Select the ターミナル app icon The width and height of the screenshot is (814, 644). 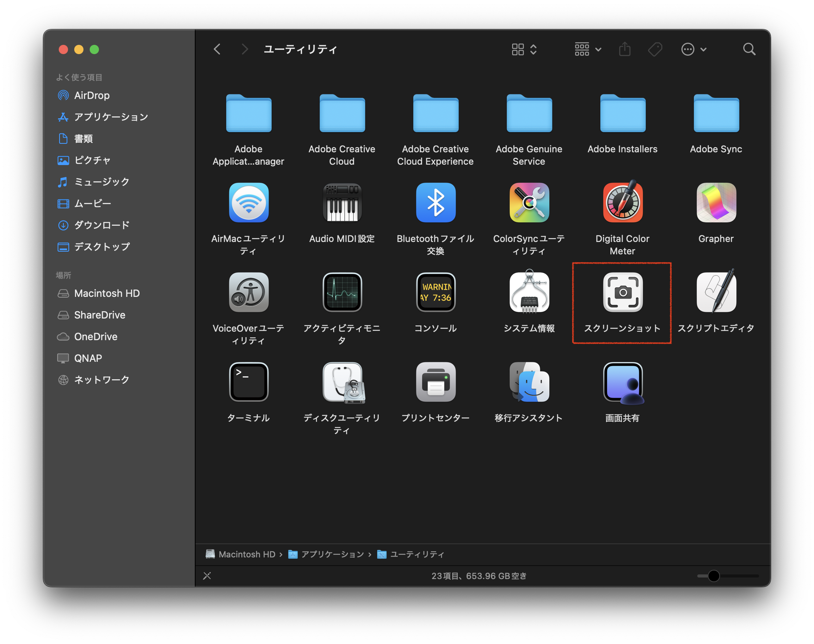(x=249, y=382)
